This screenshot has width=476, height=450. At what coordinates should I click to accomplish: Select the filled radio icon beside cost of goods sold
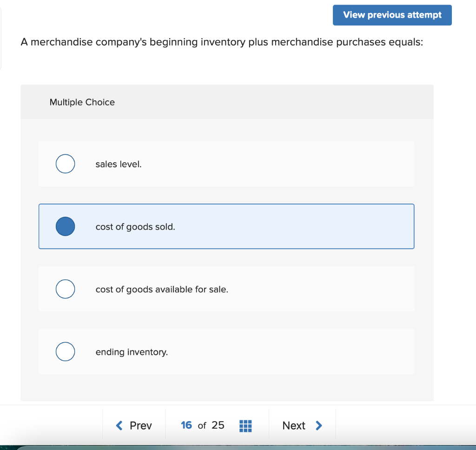[x=65, y=226]
